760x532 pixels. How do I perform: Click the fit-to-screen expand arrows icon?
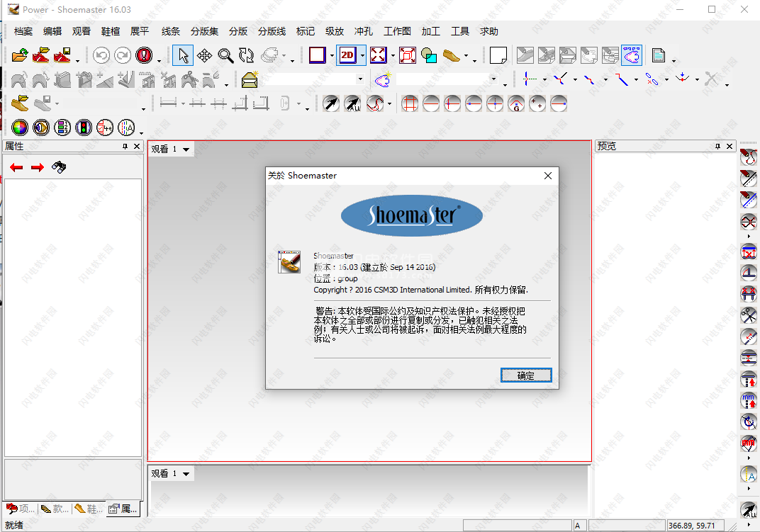point(378,55)
